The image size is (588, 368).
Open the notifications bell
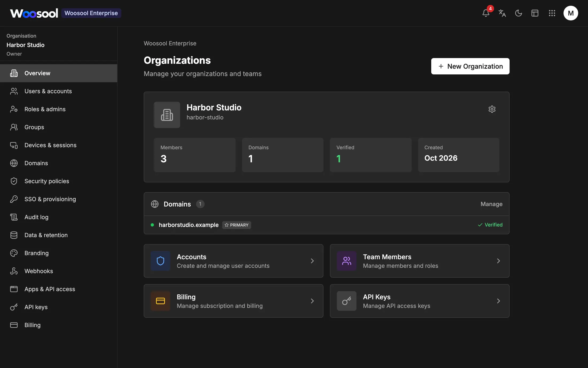486,13
